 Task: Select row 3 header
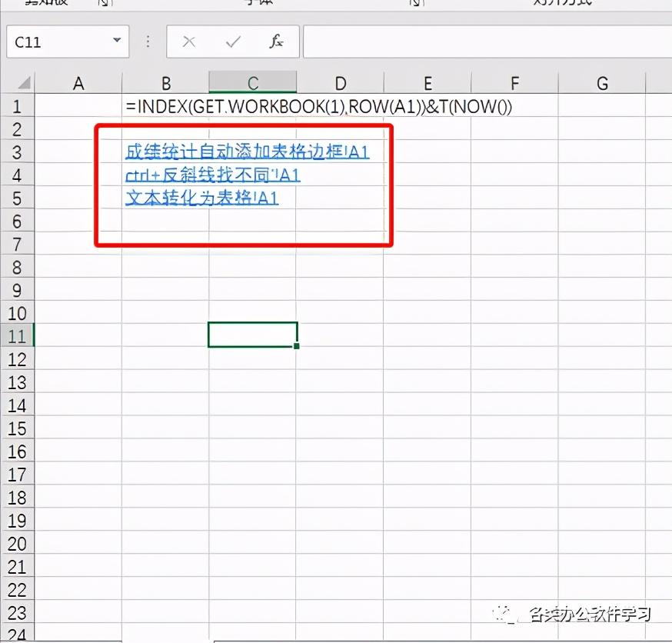point(17,152)
